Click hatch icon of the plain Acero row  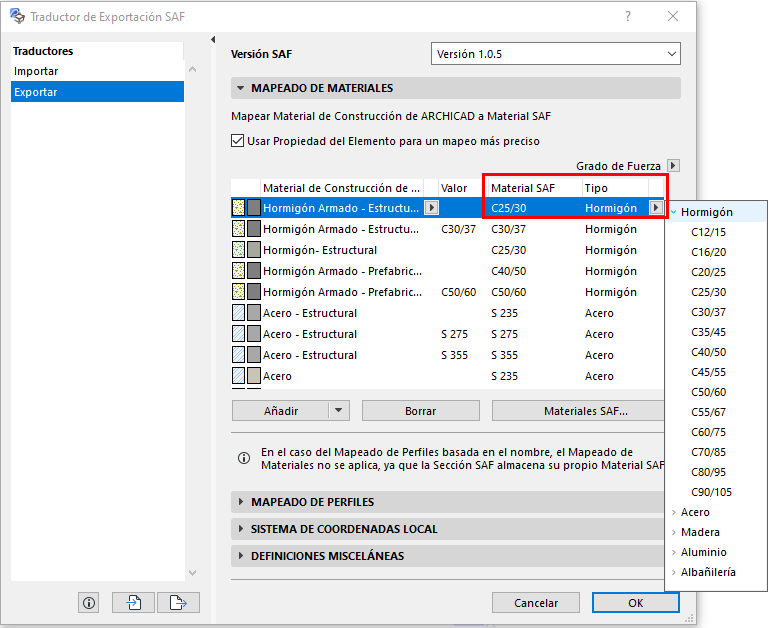tap(238, 376)
